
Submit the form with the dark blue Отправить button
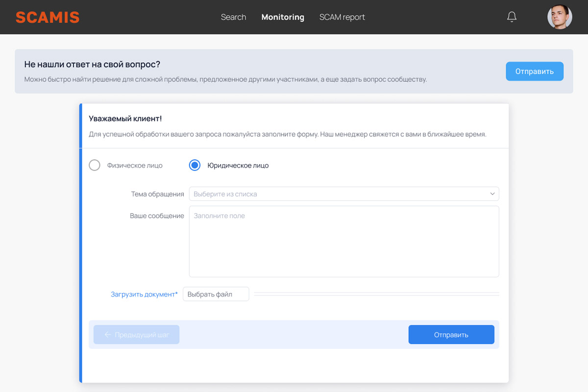(x=451, y=335)
